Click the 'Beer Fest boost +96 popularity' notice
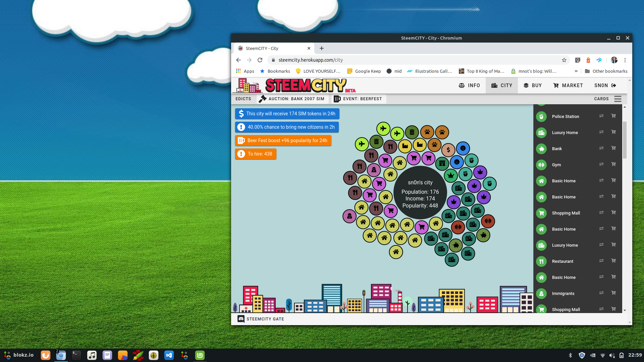644x362 pixels. pos(283,140)
